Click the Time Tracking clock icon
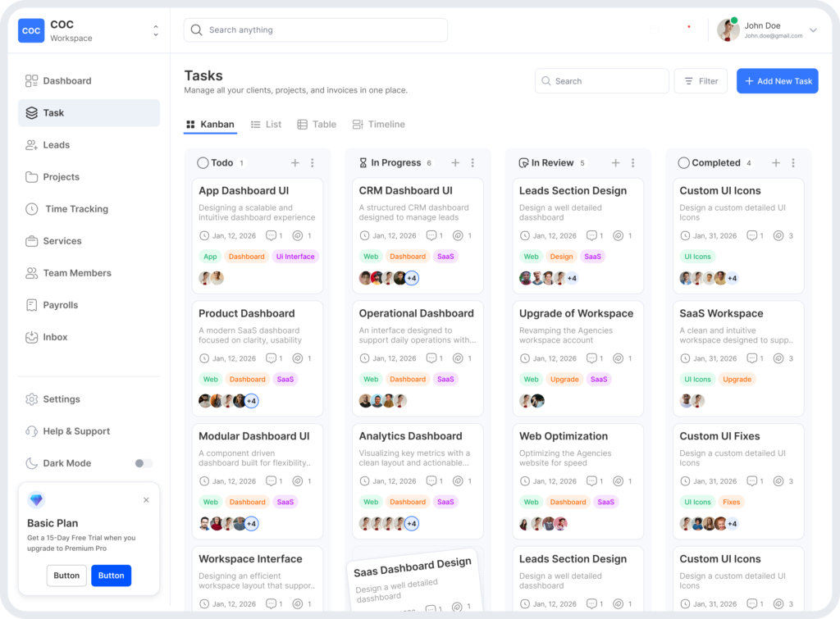The image size is (840, 619). coord(31,209)
